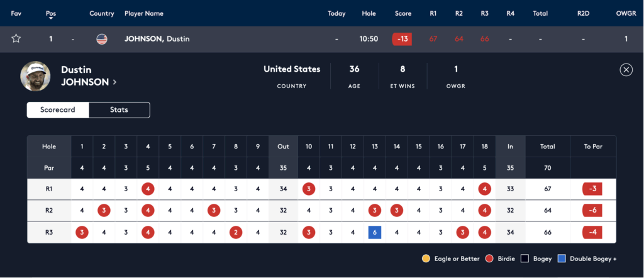This screenshot has height=278, width=644.
Task: Click the United States flag icon
Action: pos(102,39)
